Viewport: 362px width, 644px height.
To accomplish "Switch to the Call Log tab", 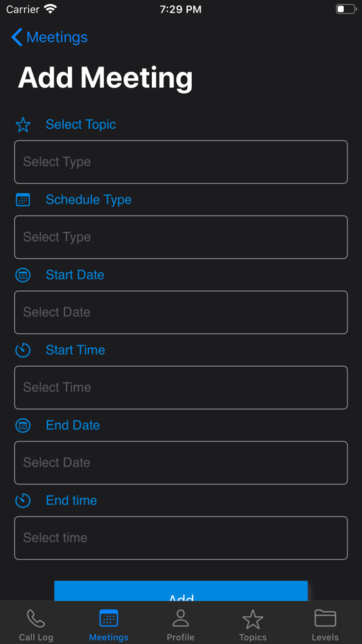I will pos(36,625).
